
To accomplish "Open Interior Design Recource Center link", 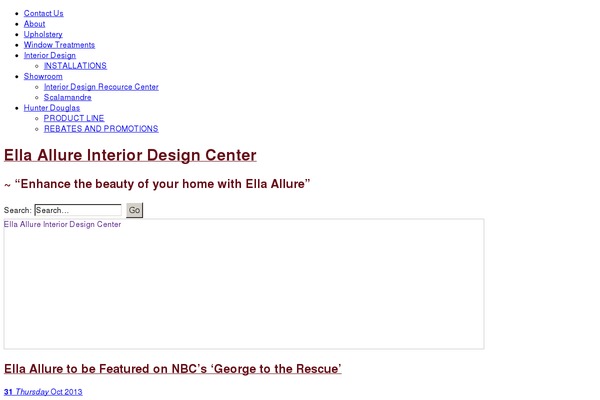I will pyautogui.click(x=101, y=87).
